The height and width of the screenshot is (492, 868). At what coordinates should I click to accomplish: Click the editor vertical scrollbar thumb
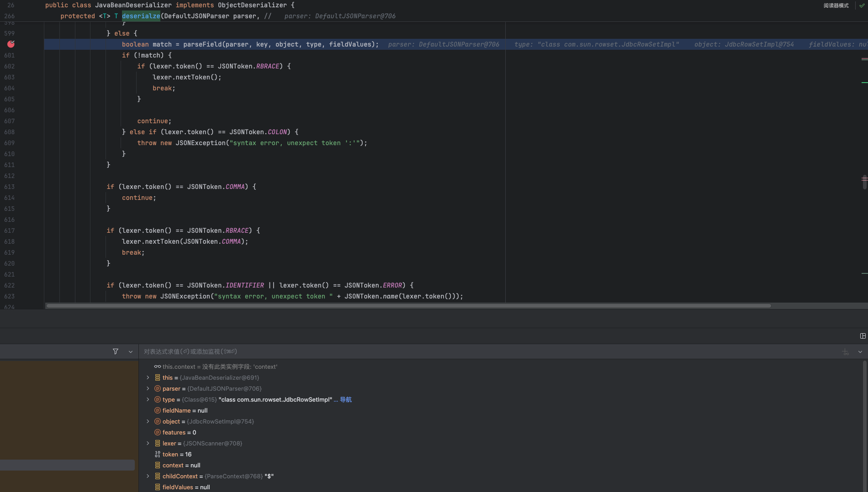point(864,182)
